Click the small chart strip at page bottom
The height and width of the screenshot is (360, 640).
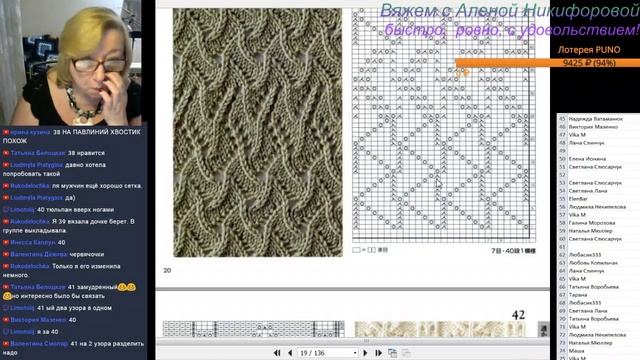tap(253, 329)
